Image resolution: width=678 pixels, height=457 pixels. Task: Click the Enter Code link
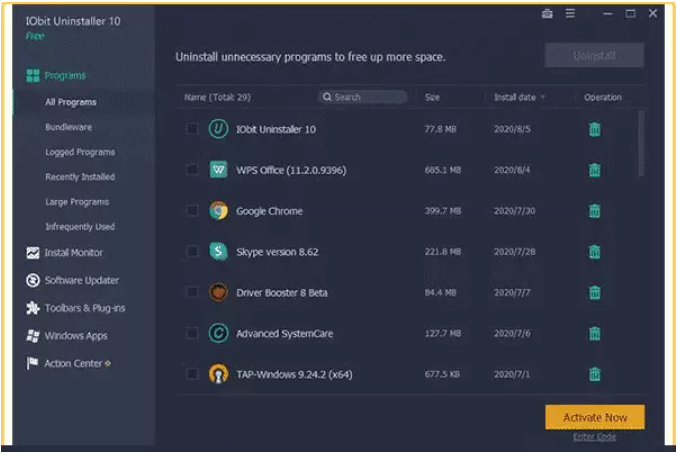click(x=594, y=437)
